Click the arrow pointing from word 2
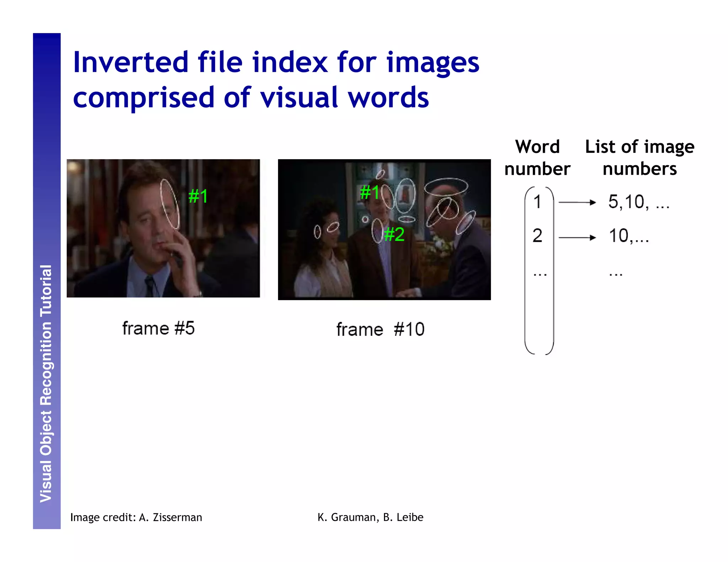This screenshot has width=728, height=562. [577, 237]
